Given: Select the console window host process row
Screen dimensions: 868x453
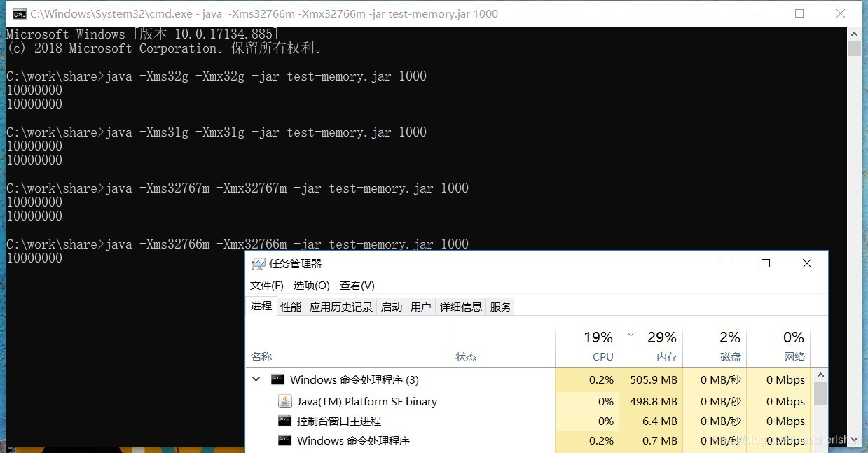Looking at the screenshot, I should pyautogui.click(x=529, y=421).
